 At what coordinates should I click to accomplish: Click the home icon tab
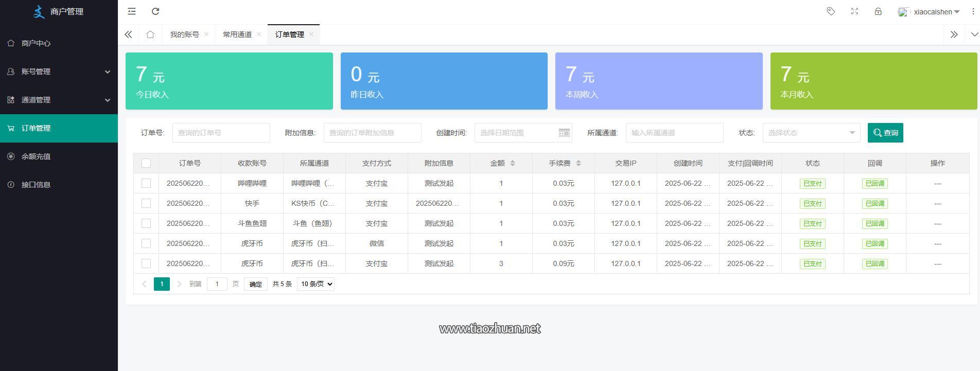(x=150, y=34)
